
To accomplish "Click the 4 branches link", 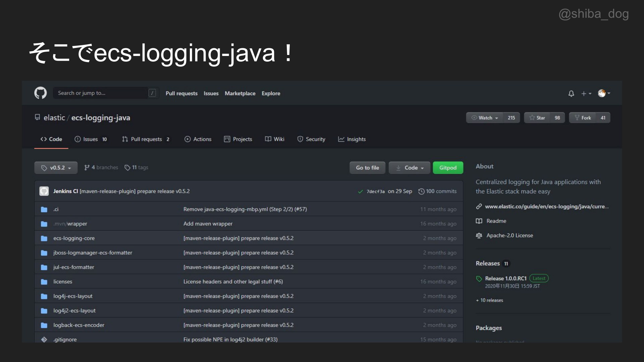I will (x=101, y=167).
